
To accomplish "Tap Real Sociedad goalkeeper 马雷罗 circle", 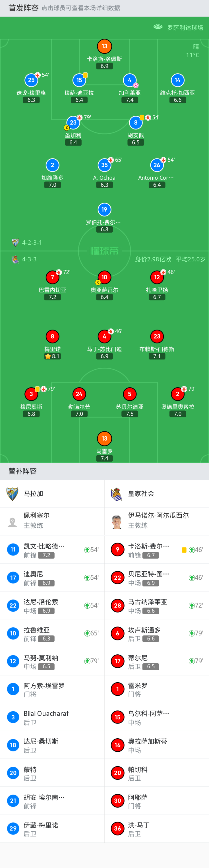I will pos(104,438).
